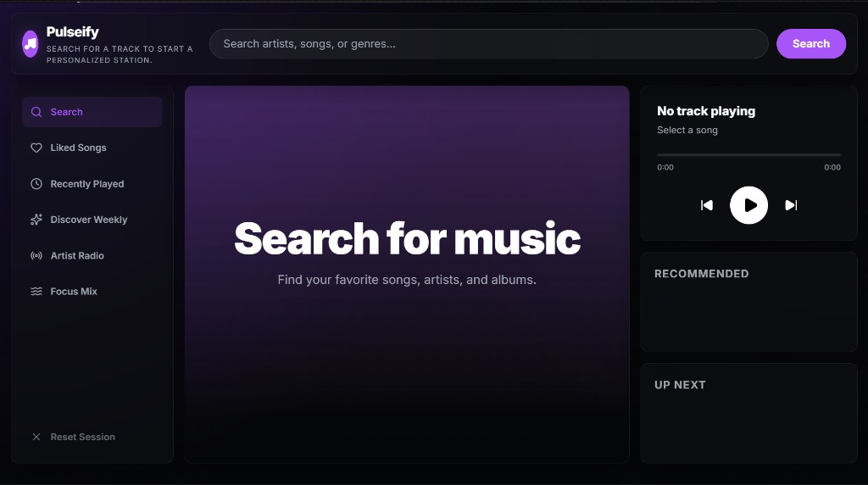This screenshot has height=485, width=868.
Task: Open Discover Weekly
Action: point(92,220)
